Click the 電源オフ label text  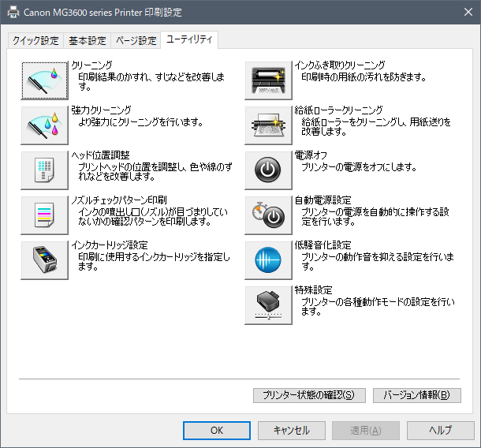coord(311,155)
